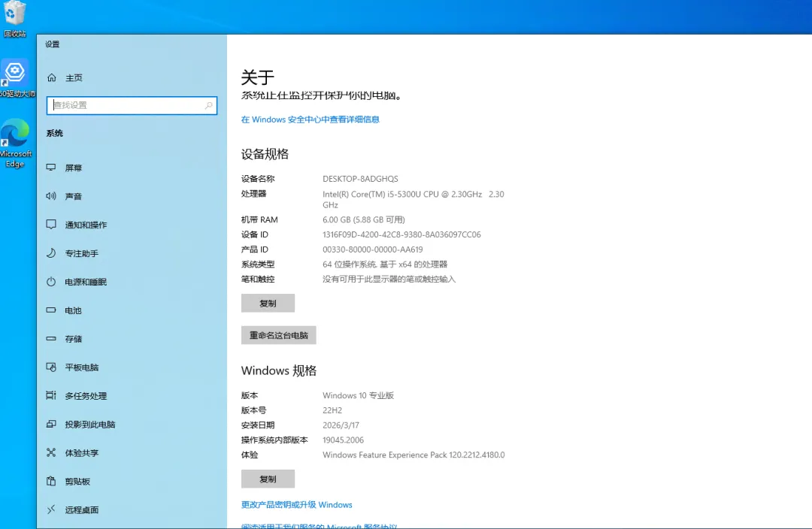Click the remote icon next to 远程桌面

[x=51, y=509]
